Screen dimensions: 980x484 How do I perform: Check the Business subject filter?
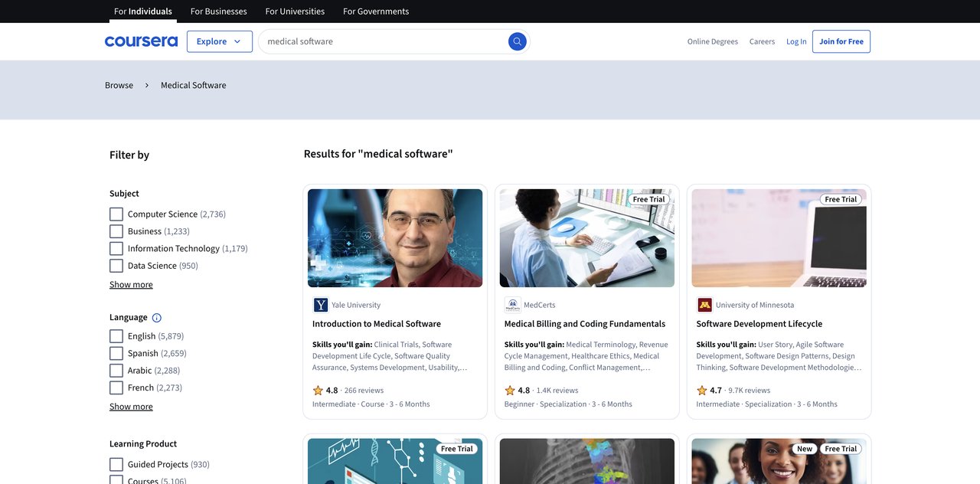116,231
